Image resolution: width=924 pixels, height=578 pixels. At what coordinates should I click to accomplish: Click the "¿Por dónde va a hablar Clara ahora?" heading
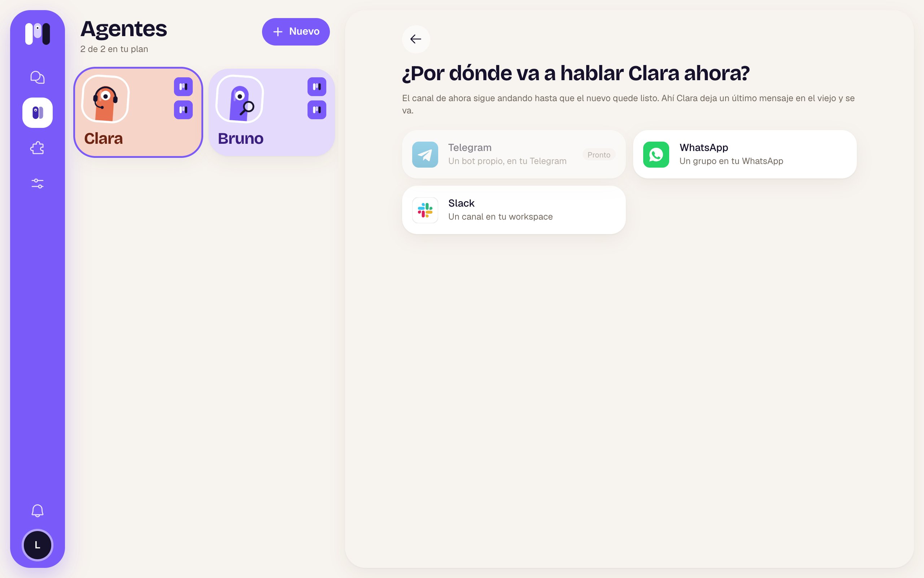pos(576,73)
